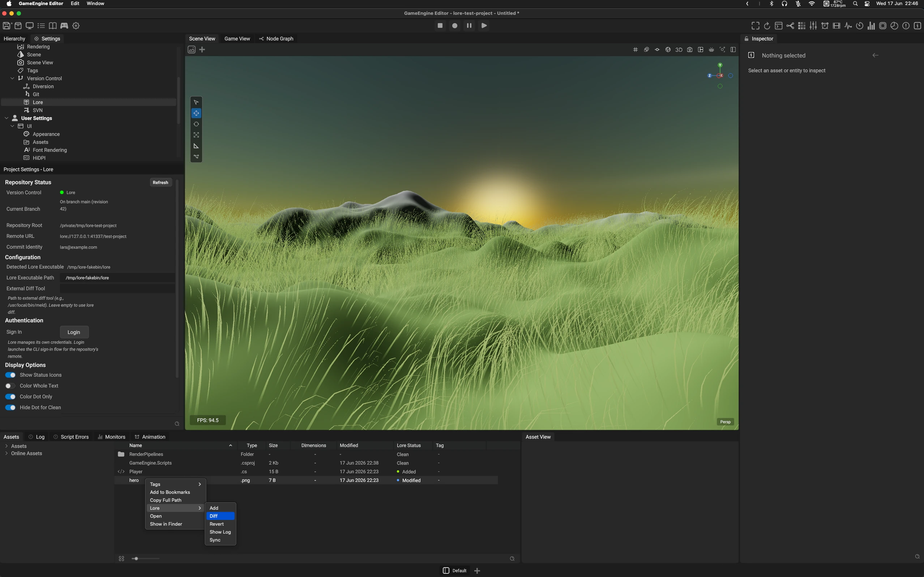Switch to the Game View tab
The image size is (924, 577).
click(237, 39)
